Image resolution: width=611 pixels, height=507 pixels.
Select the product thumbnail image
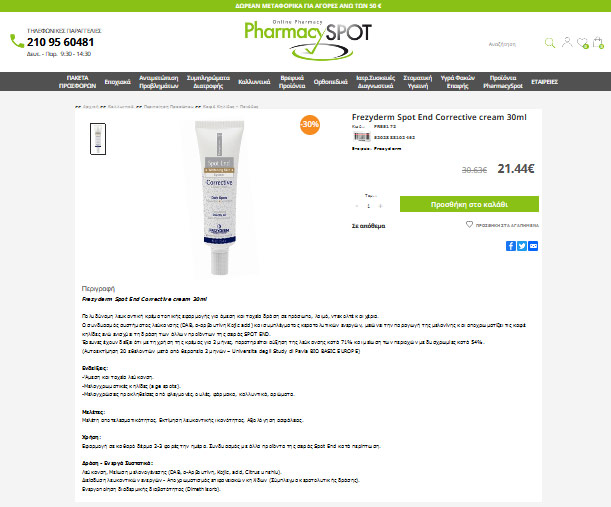pyautogui.click(x=98, y=139)
